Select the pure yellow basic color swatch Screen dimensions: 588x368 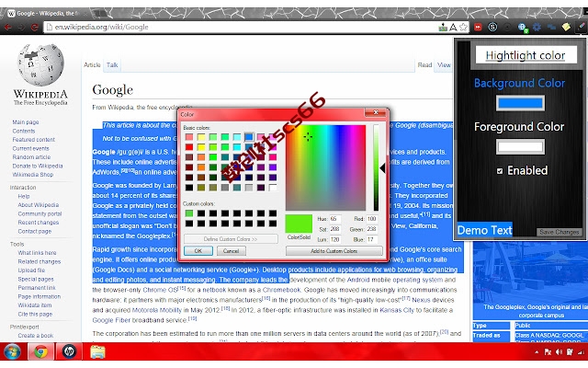click(201, 147)
